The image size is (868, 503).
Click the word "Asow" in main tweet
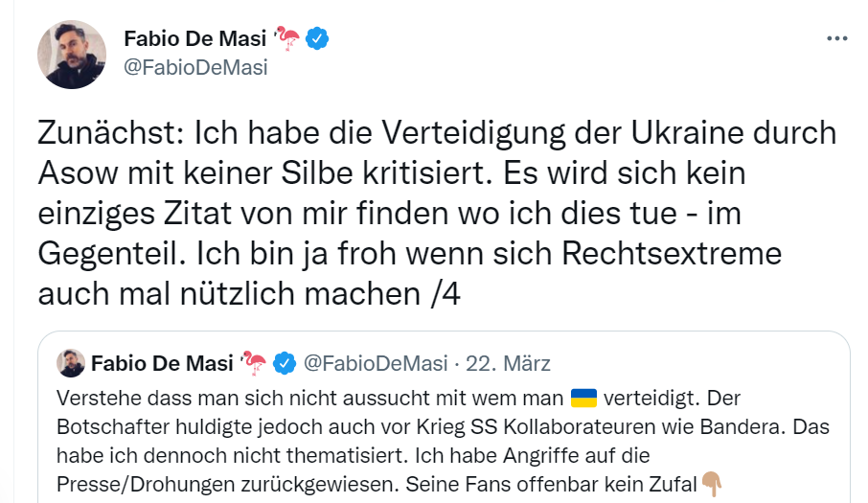pyautogui.click(x=82, y=173)
